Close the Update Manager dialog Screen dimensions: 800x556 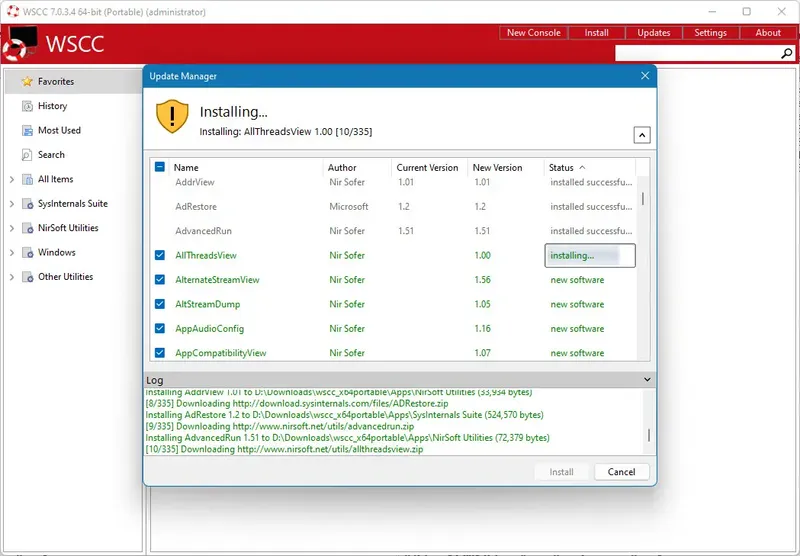(x=645, y=75)
